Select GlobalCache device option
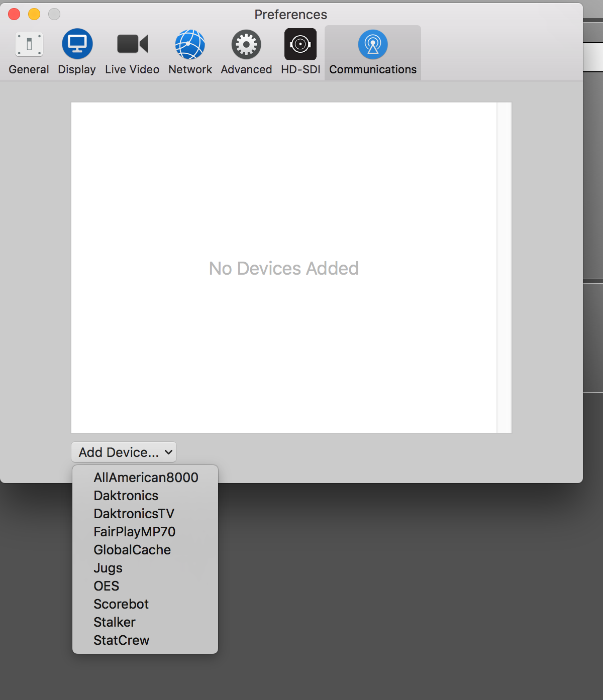The image size is (603, 700). [x=145, y=550]
